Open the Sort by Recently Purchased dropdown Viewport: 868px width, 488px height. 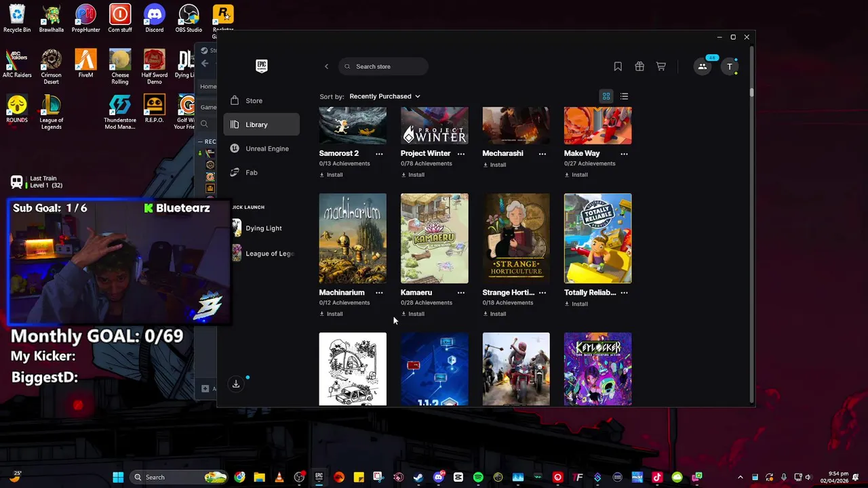point(384,96)
